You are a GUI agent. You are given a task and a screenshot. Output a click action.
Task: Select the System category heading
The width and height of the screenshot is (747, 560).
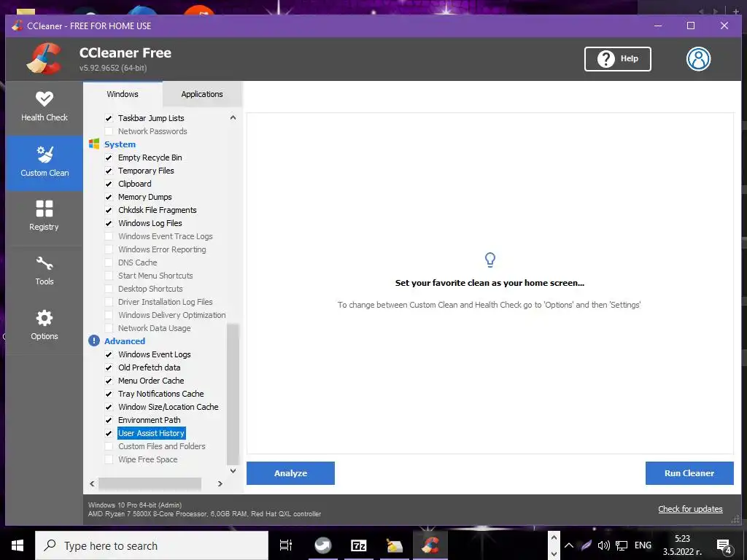(120, 144)
